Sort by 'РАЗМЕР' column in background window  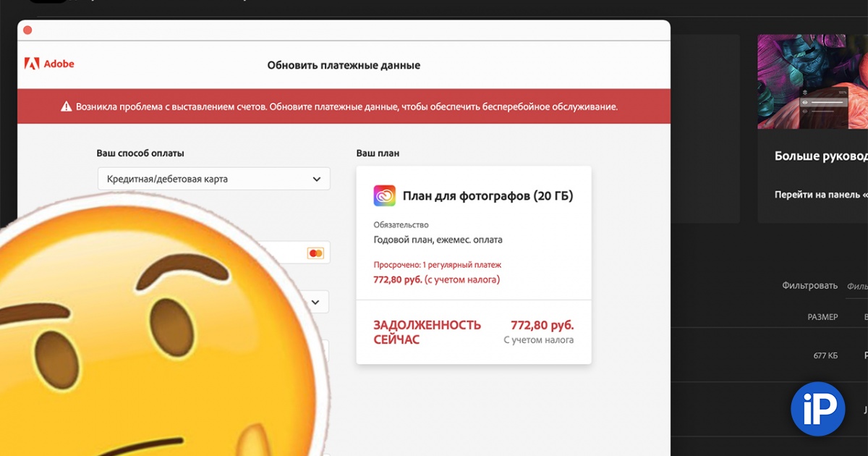pos(822,317)
